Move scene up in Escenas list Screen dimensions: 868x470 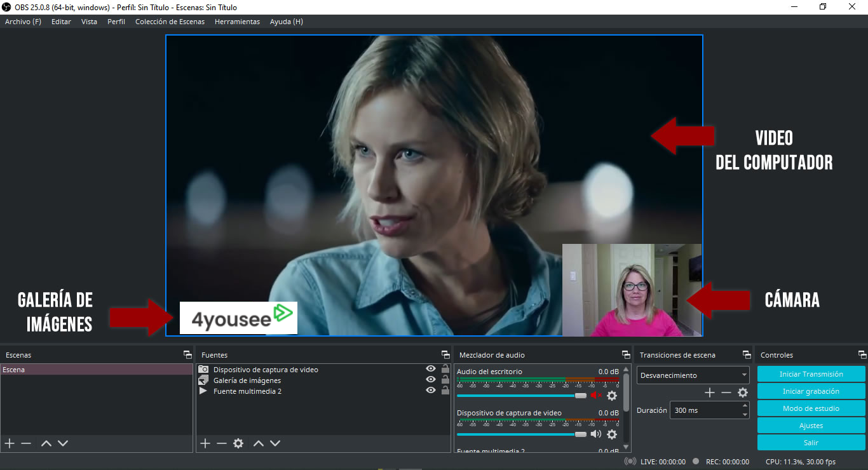(46, 443)
